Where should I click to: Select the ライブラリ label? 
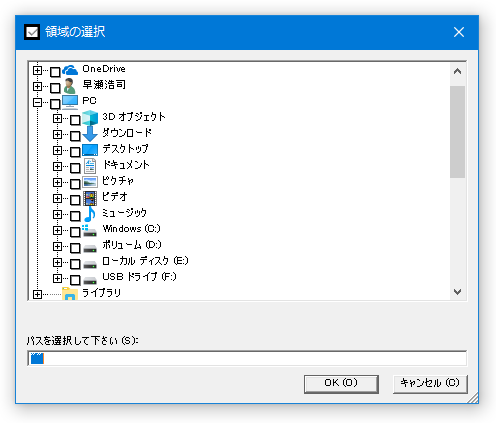click(101, 293)
